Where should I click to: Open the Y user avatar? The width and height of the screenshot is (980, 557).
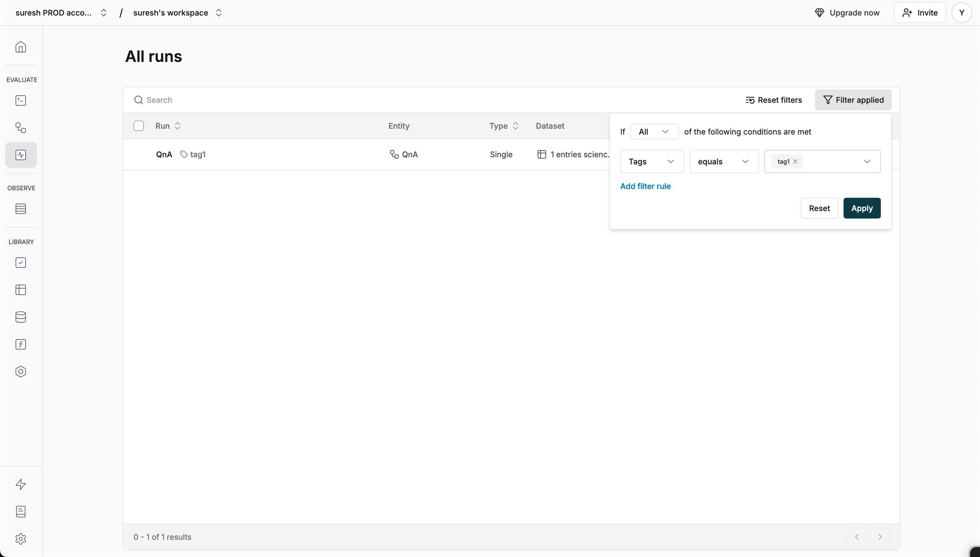point(962,13)
